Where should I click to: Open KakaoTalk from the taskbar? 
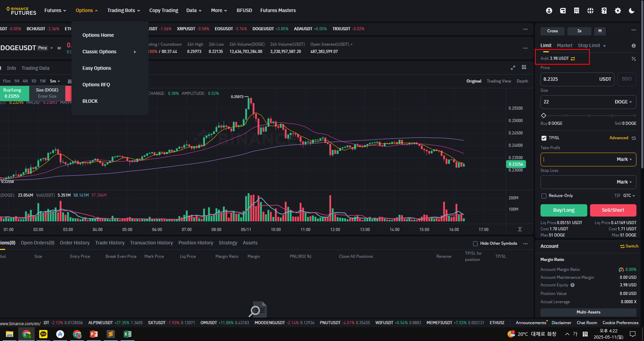click(x=43, y=334)
